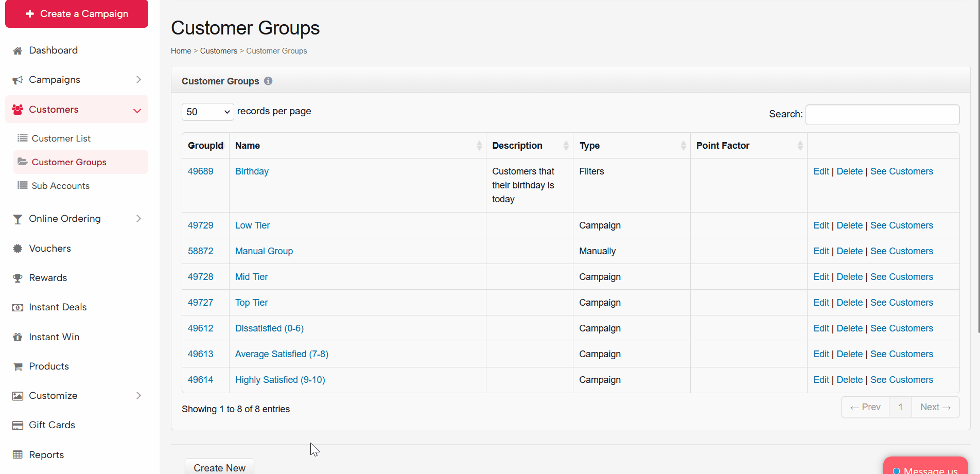Click the Customer Groups folder icon

point(22,162)
